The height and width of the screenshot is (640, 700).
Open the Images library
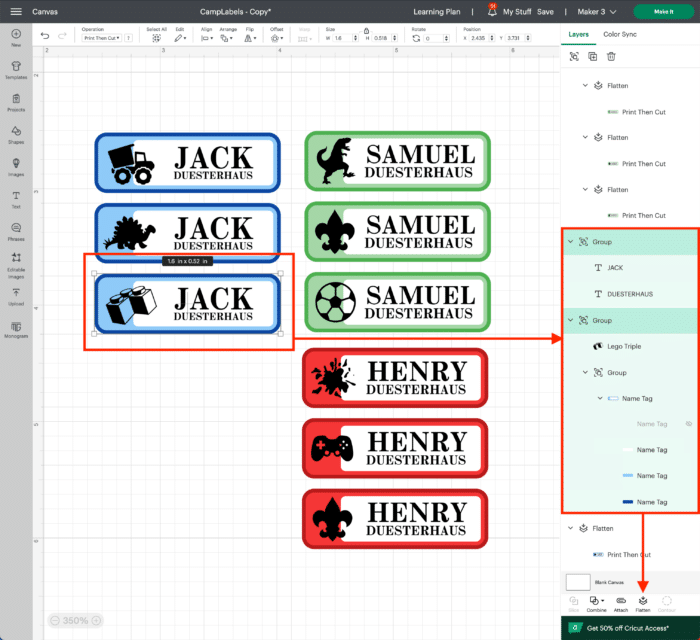point(16,164)
